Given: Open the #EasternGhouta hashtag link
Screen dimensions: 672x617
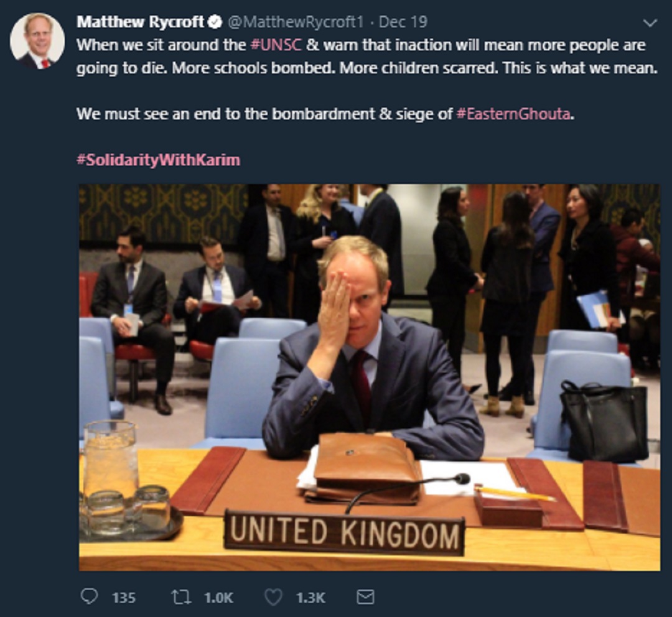Looking at the screenshot, I should (x=513, y=114).
